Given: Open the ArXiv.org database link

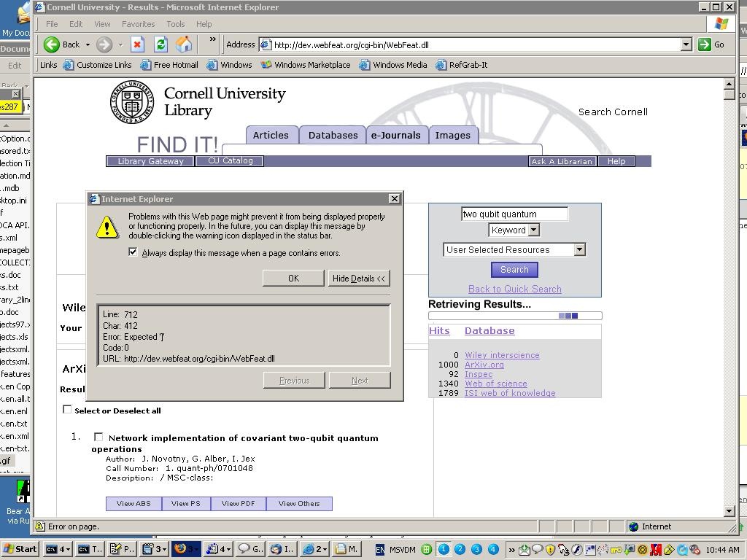Looking at the screenshot, I should (x=484, y=365).
